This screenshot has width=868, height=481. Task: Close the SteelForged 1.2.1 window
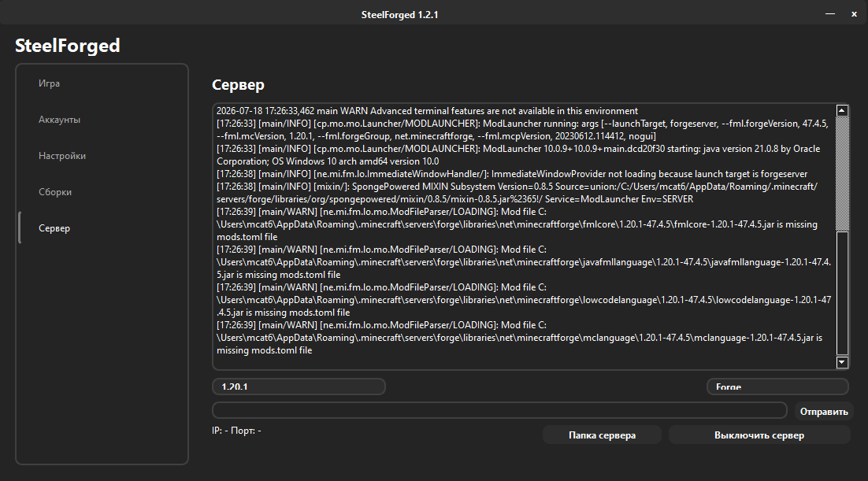tap(854, 14)
